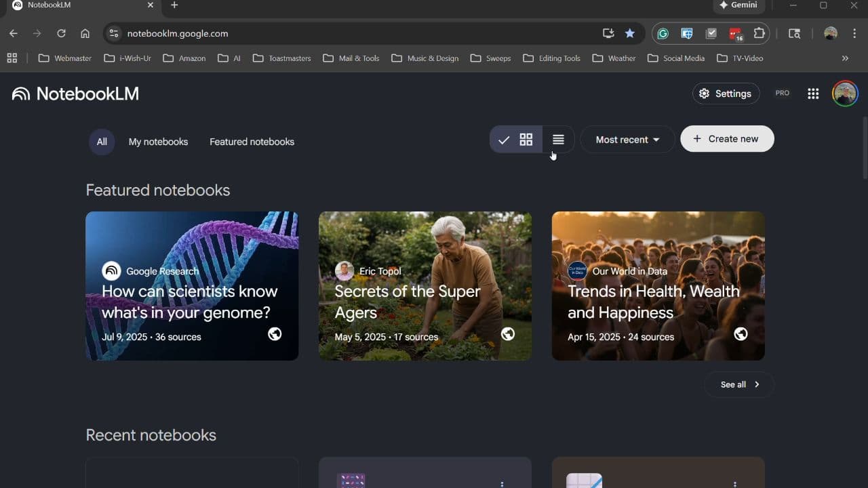Select the Featured notebooks tab

(x=252, y=142)
